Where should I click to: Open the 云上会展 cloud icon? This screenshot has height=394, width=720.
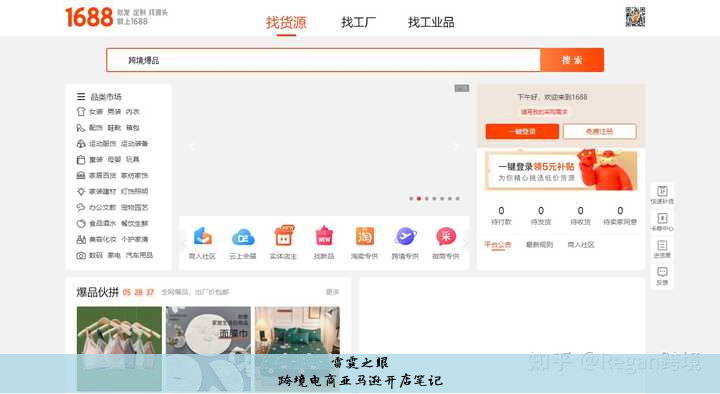[x=243, y=237]
